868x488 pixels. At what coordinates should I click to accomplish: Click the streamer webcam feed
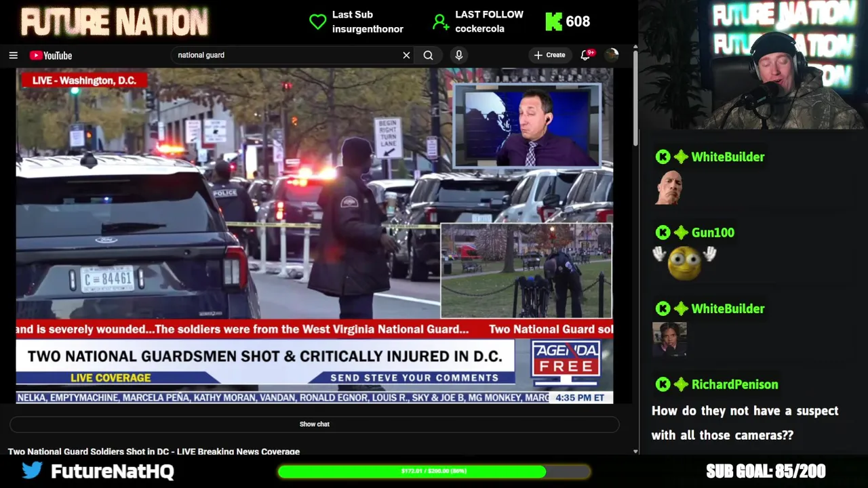753,65
